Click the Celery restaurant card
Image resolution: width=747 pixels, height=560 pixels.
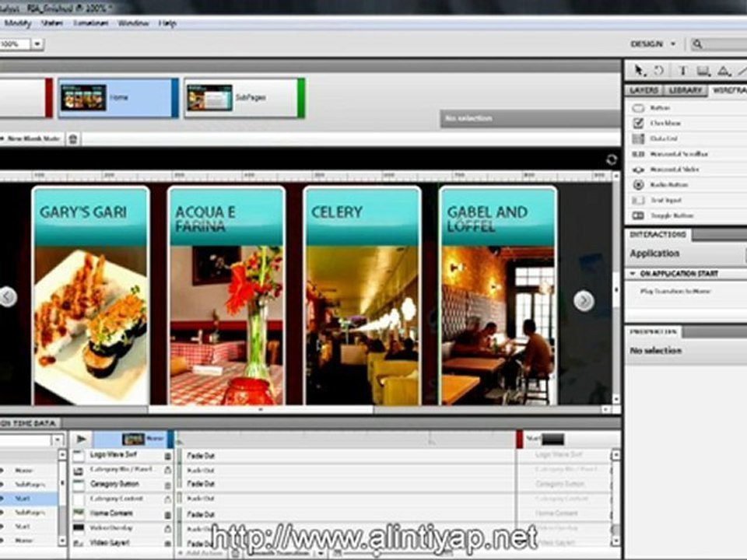pos(362,296)
